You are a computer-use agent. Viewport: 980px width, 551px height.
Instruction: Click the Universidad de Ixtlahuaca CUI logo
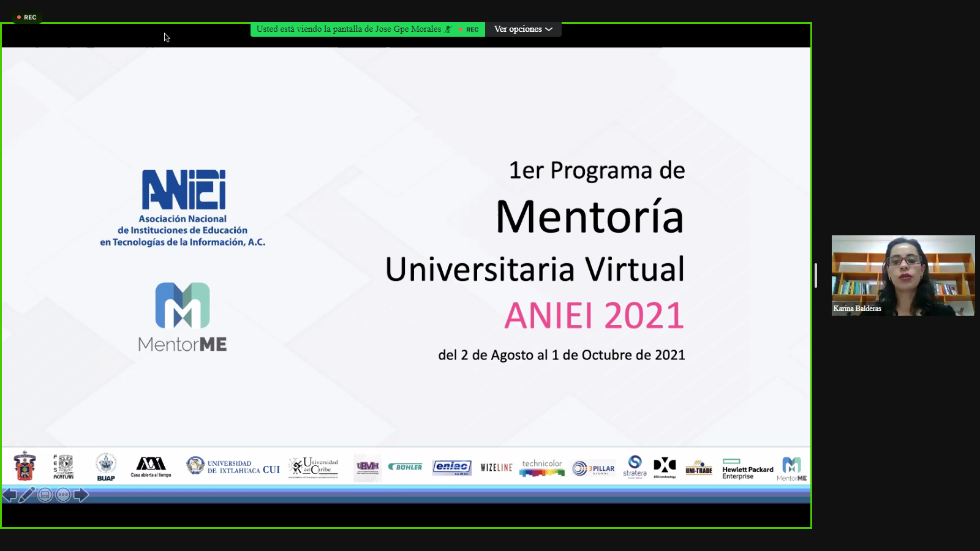pyautogui.click(x=233, y=467)
